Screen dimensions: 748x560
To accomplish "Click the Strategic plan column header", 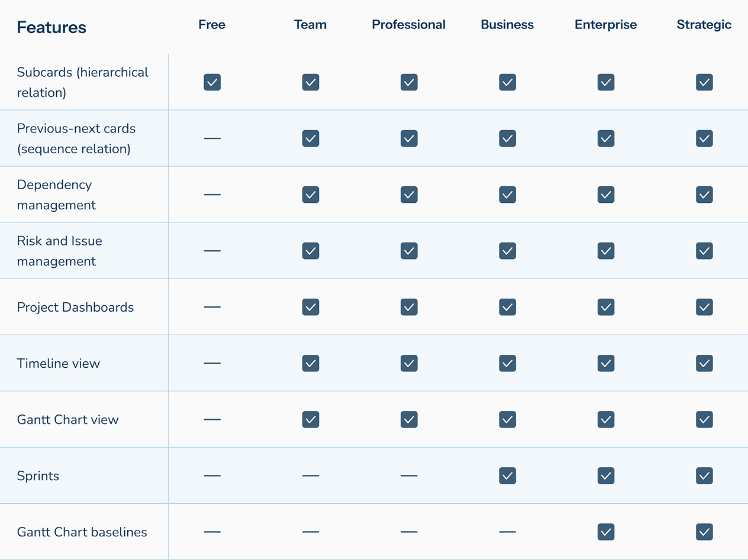I will (704, 25).
